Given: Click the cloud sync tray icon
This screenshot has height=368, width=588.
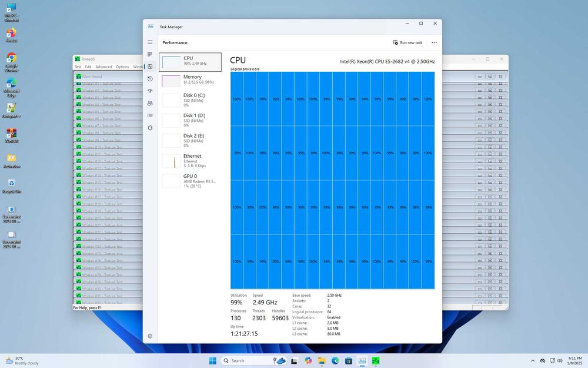Looking at the screenshot, I should 543,360.
